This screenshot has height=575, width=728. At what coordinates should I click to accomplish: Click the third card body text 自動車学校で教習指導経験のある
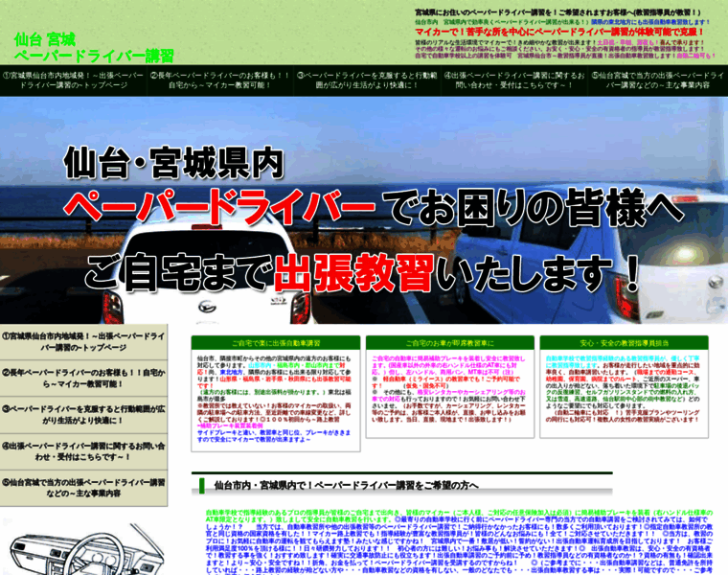pos(623,389)
